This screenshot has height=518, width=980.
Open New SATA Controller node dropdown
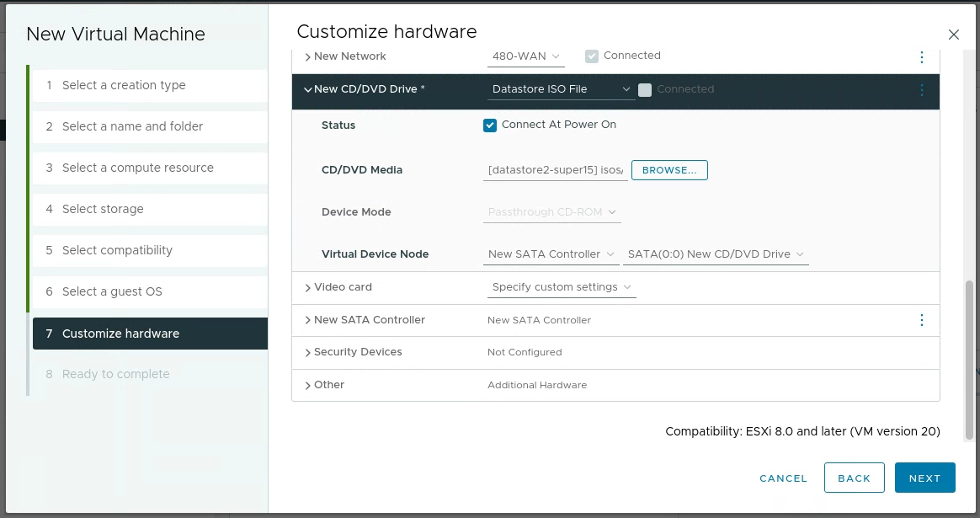tap(551, 254)
